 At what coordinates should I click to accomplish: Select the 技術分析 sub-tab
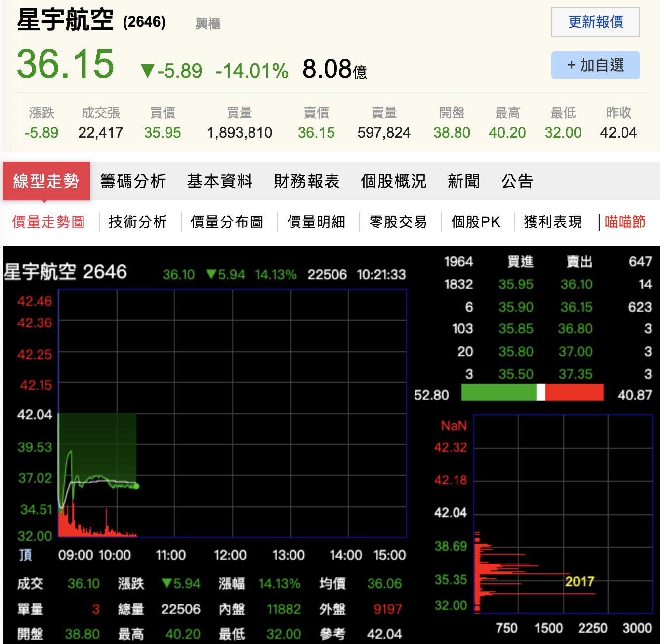pyautogui.click(x=138, y=222)
